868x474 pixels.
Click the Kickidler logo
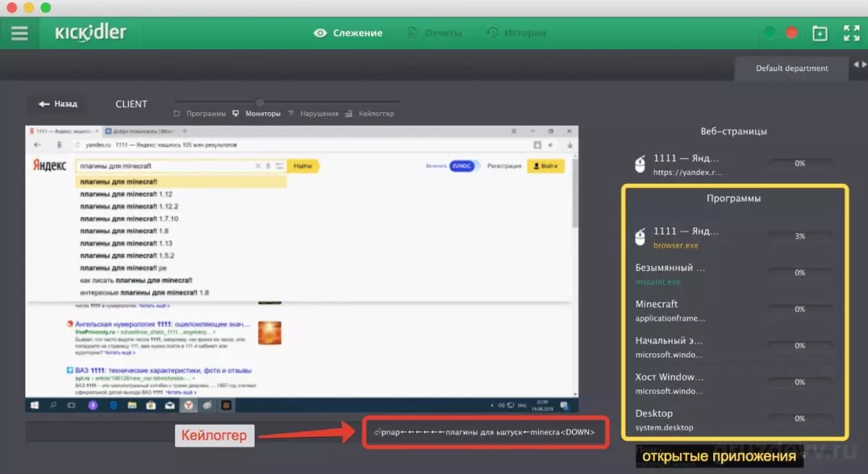(91, 33)
